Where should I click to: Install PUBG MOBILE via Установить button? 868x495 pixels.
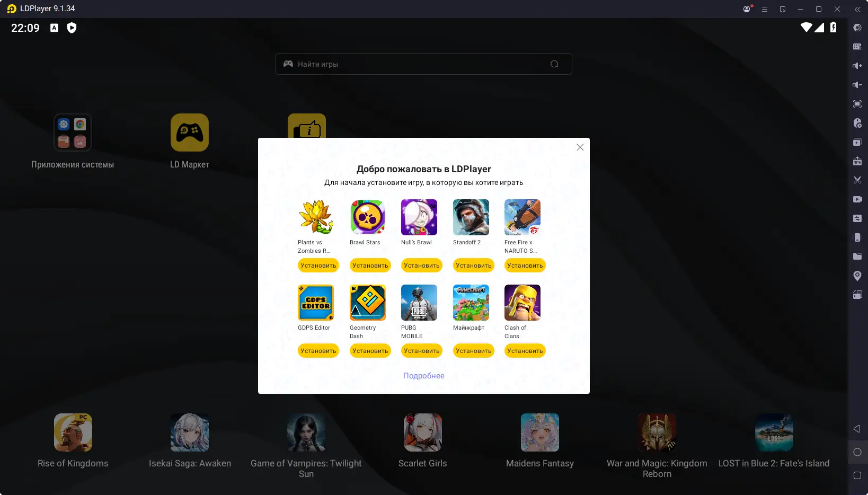[422, 351]
